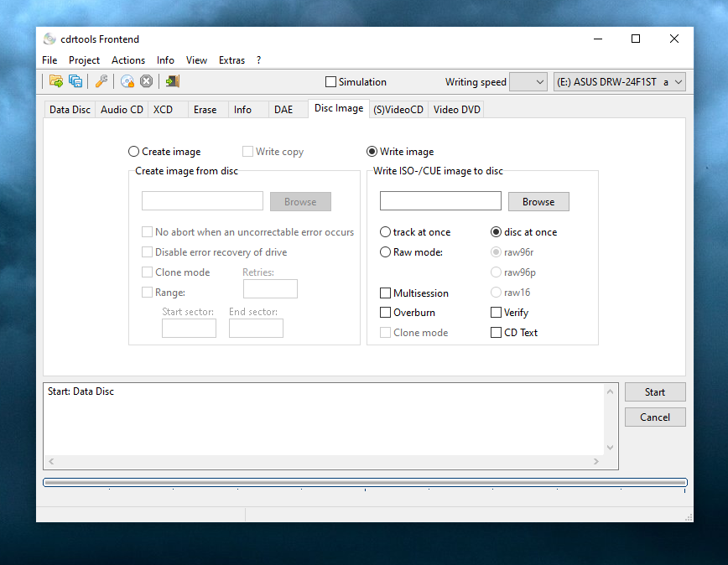This screenshot has width=728, height=565.
Task: Click the Create image from disc path field
Action: click(x=202, y=201)
